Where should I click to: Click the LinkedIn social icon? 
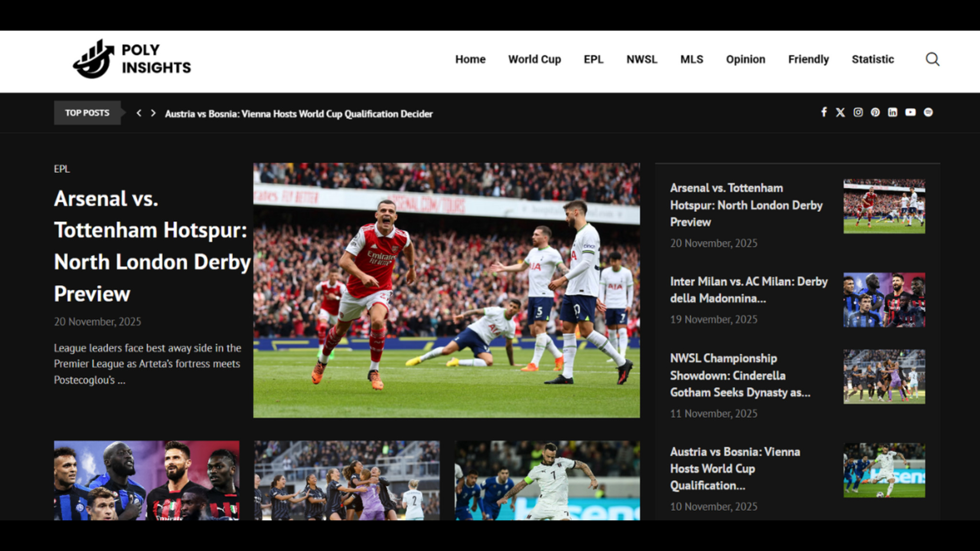[892, 112]
